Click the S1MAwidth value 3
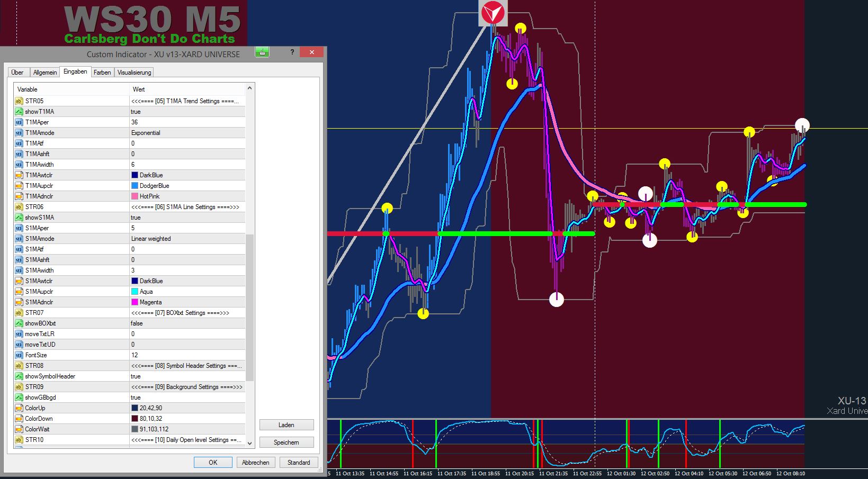Screen dimensions: 868x479 click(187, 270)
